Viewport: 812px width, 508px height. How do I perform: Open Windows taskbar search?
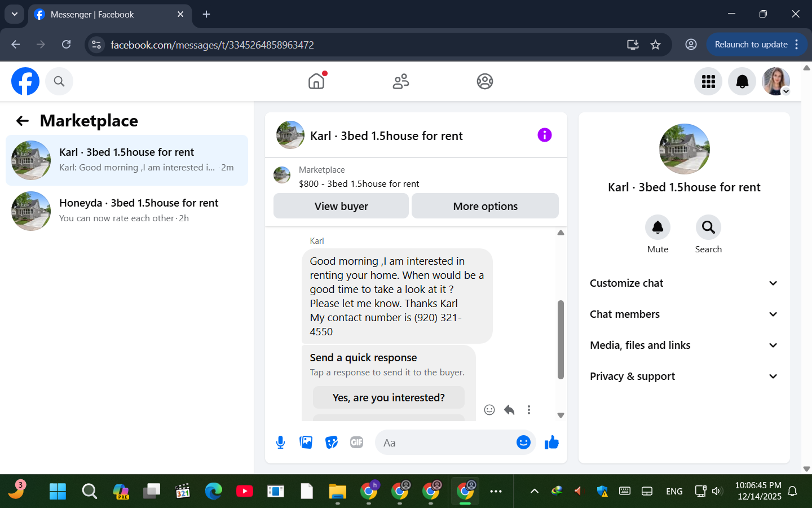click(89, 491)
